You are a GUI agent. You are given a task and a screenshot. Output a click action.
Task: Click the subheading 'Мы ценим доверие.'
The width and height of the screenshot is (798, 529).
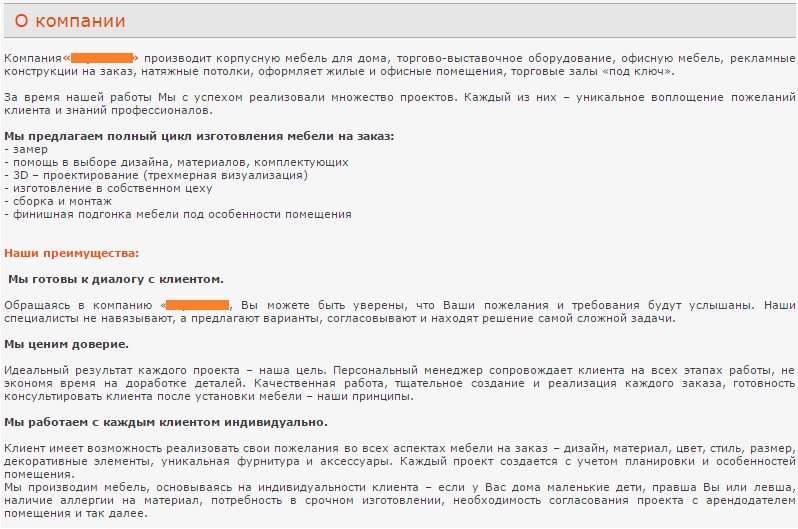[66, 344]
